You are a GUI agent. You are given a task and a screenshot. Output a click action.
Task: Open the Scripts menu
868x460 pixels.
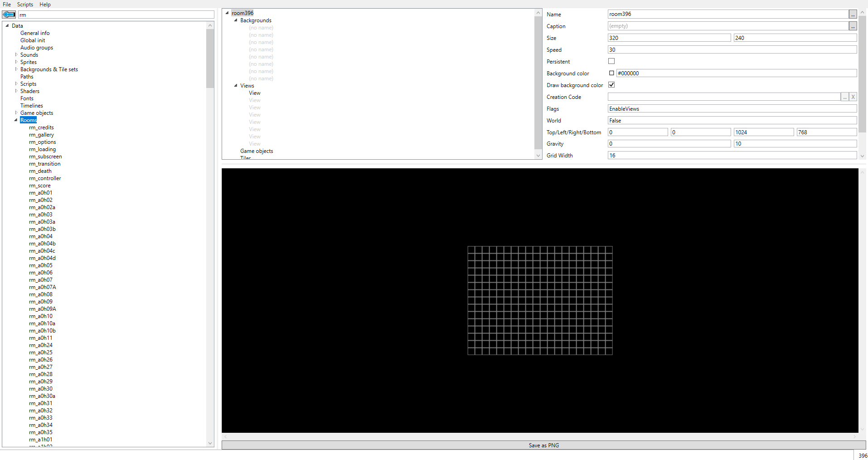[x=25, y=5]
